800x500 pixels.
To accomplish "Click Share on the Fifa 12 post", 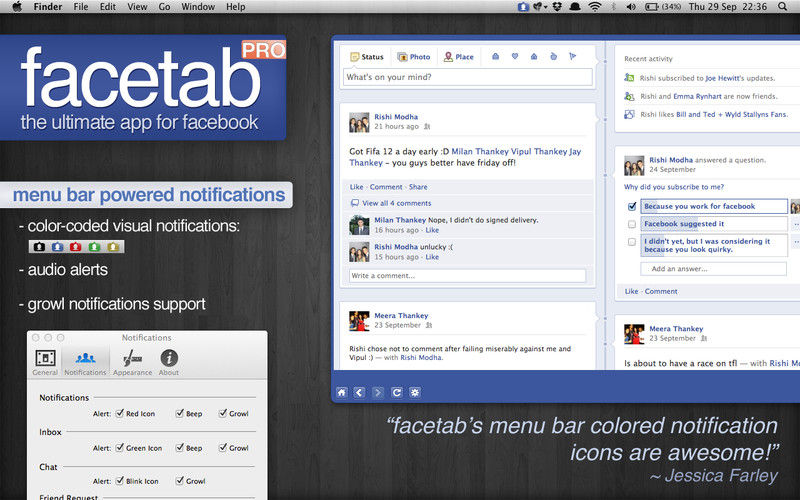I will click(418, 187).
